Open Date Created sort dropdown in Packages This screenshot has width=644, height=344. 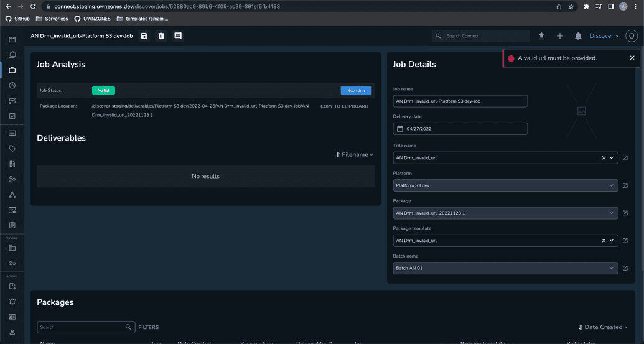click(x=603, y=327)
